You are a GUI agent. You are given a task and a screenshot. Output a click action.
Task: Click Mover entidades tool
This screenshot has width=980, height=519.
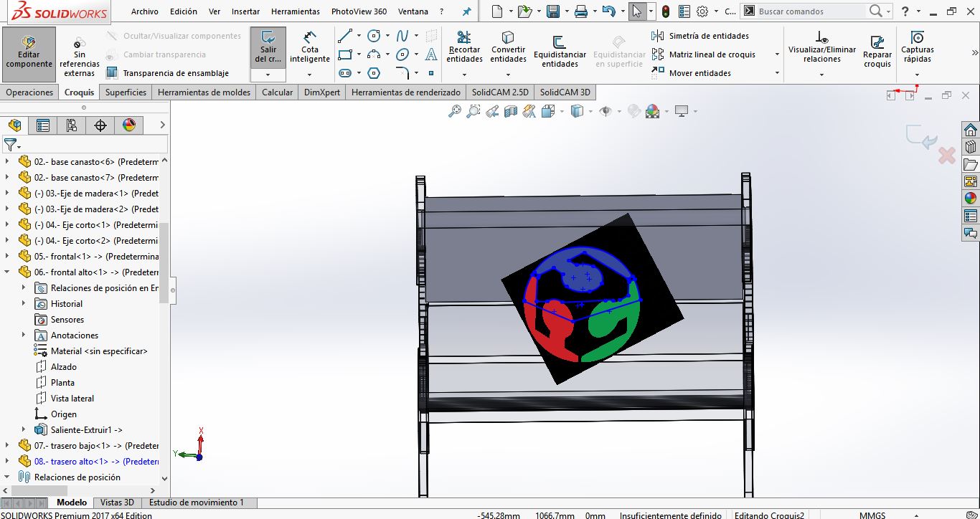point(692,73)
